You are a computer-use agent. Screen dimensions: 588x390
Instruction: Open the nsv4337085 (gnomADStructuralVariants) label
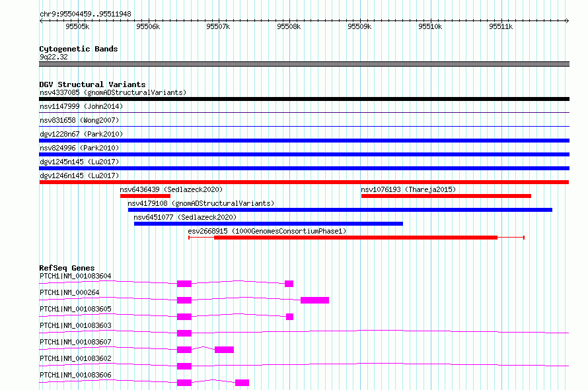(x=113, y=92)
